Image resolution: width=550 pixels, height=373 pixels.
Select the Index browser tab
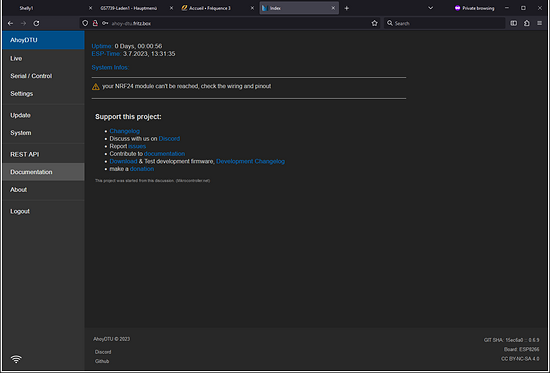click(x=299, y=8)
